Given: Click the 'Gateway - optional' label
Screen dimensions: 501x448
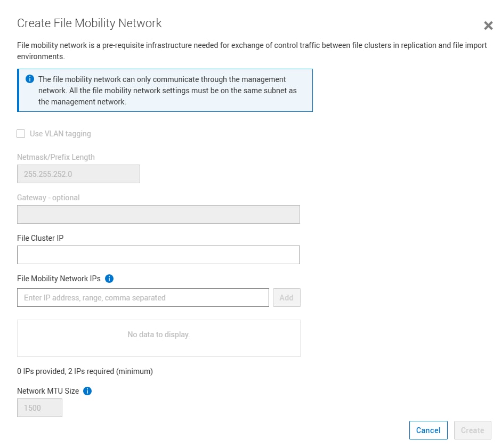Looking at the screenshot, I should pyautogui.click(x=49, y=197).
